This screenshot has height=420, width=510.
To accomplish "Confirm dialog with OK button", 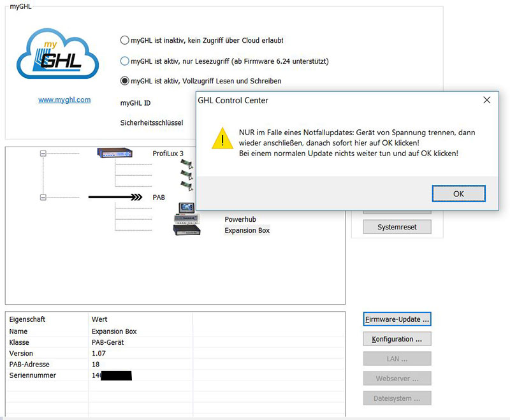I will click(458, 194).
